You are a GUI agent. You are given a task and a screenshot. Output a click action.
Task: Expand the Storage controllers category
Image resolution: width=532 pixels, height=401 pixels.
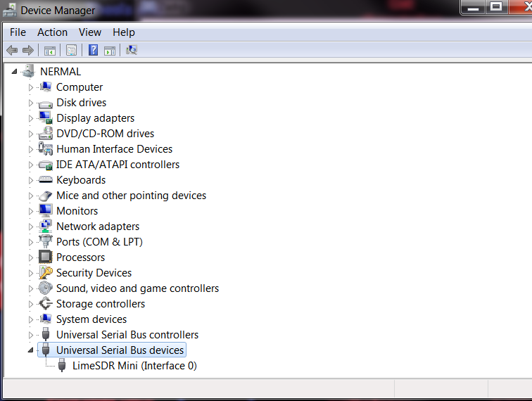pos(30,305)
